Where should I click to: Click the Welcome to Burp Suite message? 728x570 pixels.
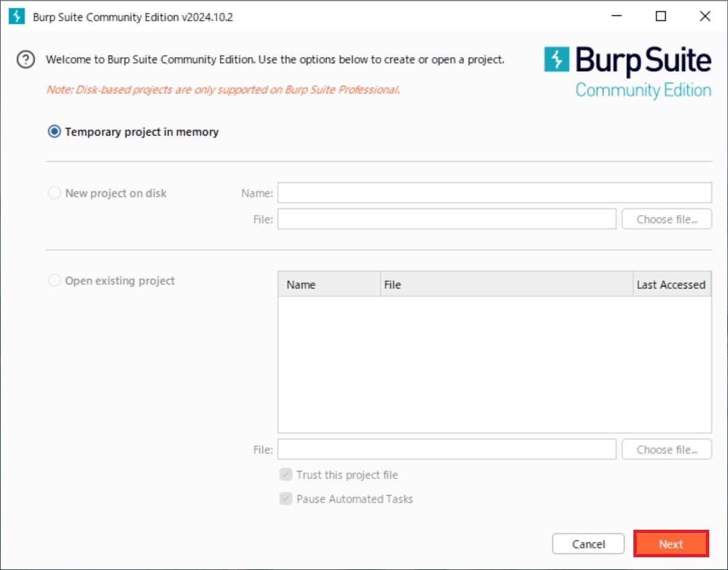point(275,60)
